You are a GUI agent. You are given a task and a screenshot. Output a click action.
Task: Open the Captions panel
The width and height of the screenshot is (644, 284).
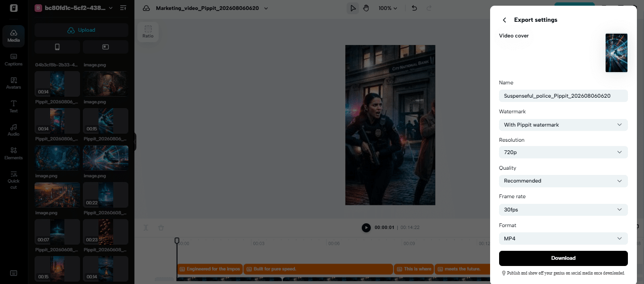[x=13, y=59]
